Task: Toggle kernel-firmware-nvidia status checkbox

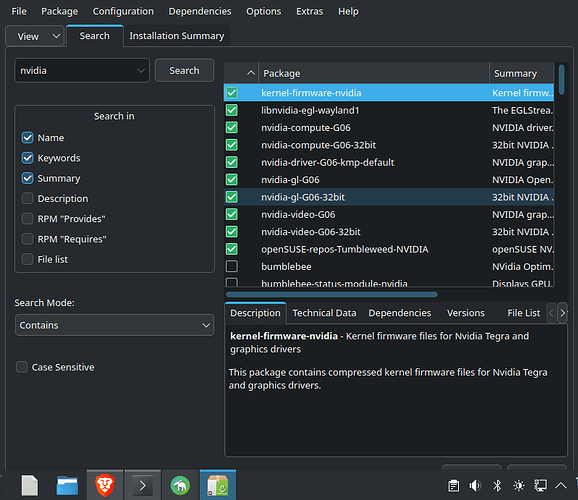Action: point(231,93)
